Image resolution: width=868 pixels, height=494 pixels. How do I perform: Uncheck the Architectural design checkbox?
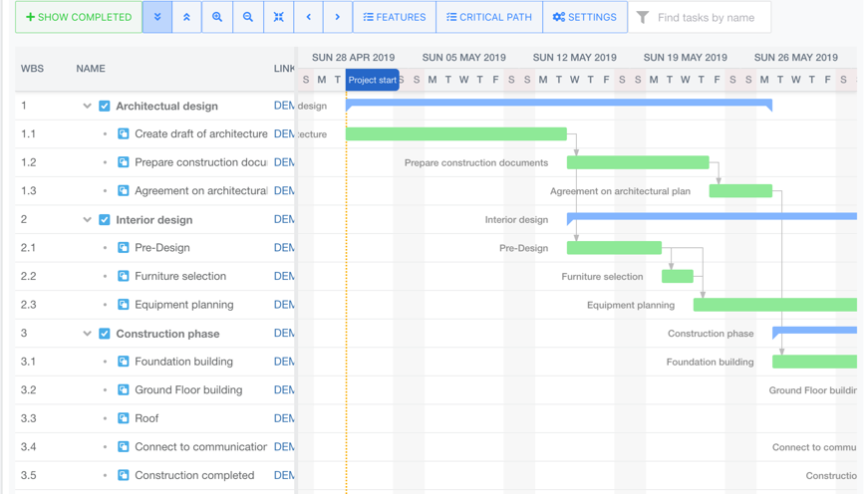[105, 106]
